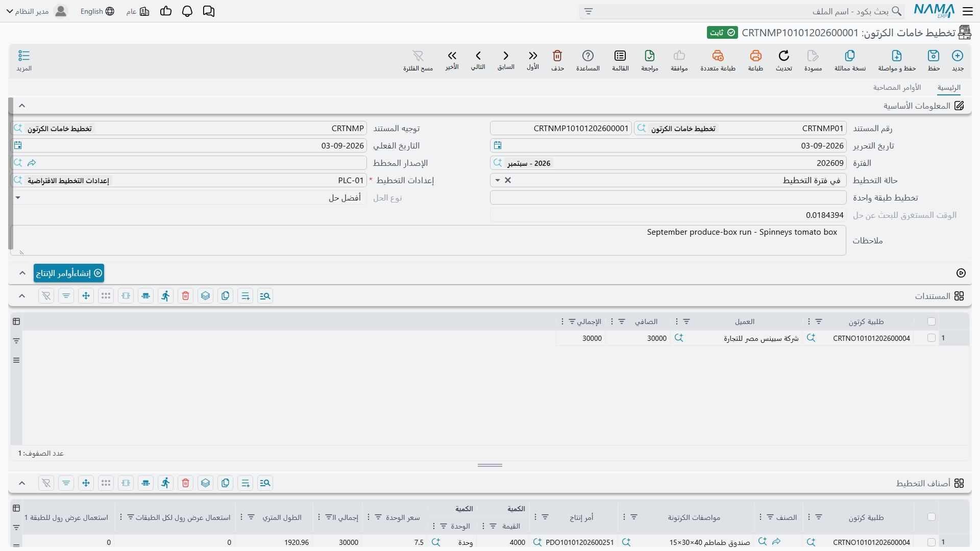
Task: Click the column chooser icon of the المستندات grid
Action: tap(16, 321)
